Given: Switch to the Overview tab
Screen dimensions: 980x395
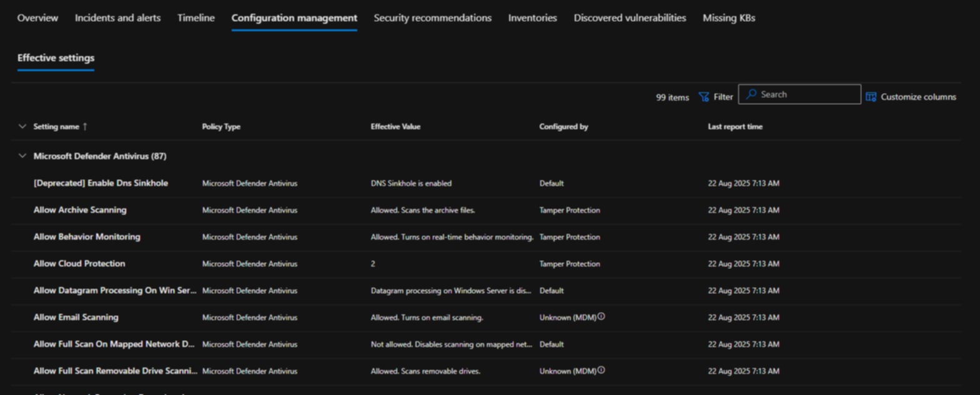Looking at the screenshot, I should point(37,18).
